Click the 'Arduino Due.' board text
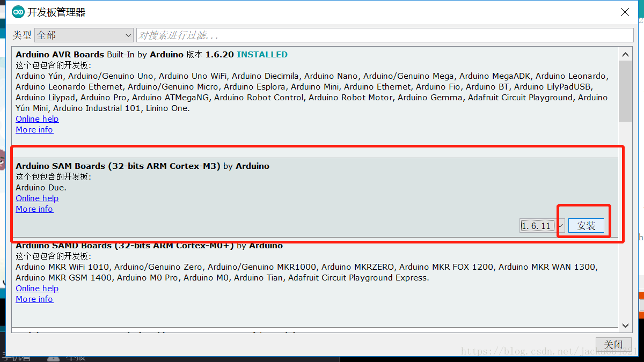Image resolution: width=644 pixels, height=362 pixels. click(x=41, y=188)
